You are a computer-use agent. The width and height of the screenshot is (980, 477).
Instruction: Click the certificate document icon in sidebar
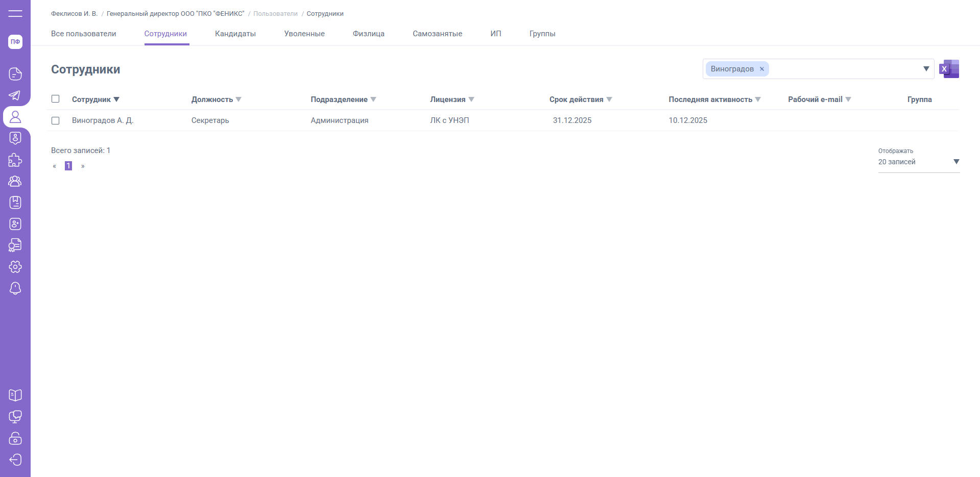pyautogui.click(x=15, y=245)
